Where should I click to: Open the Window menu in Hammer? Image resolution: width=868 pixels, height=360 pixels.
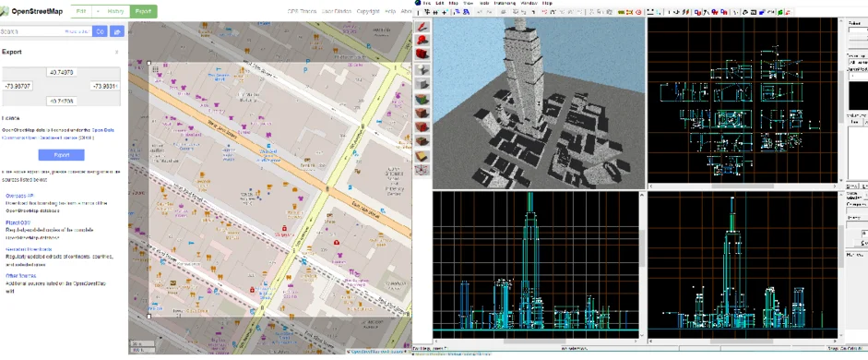point(529,3)
